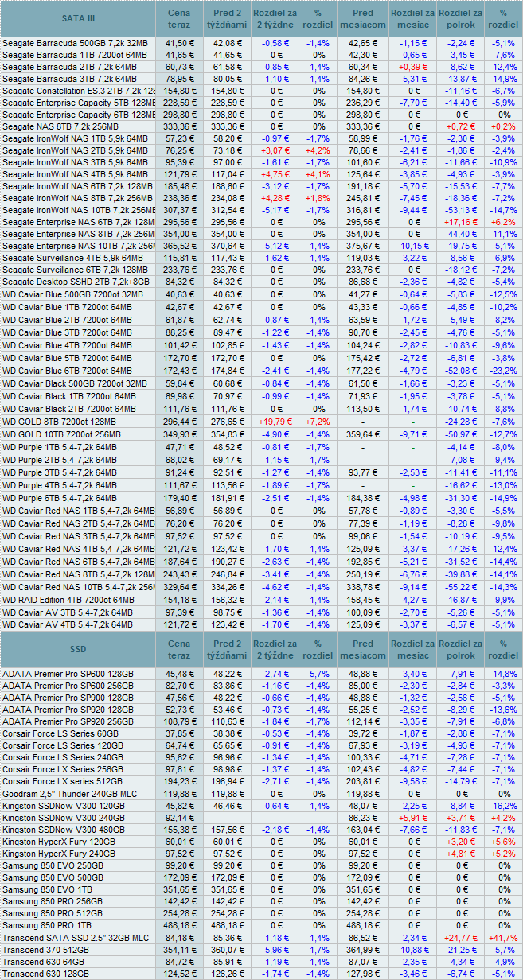The image size is (523, 980).
Task: Click Samsung 850 PRO 512GB product name
Action: 54,912
